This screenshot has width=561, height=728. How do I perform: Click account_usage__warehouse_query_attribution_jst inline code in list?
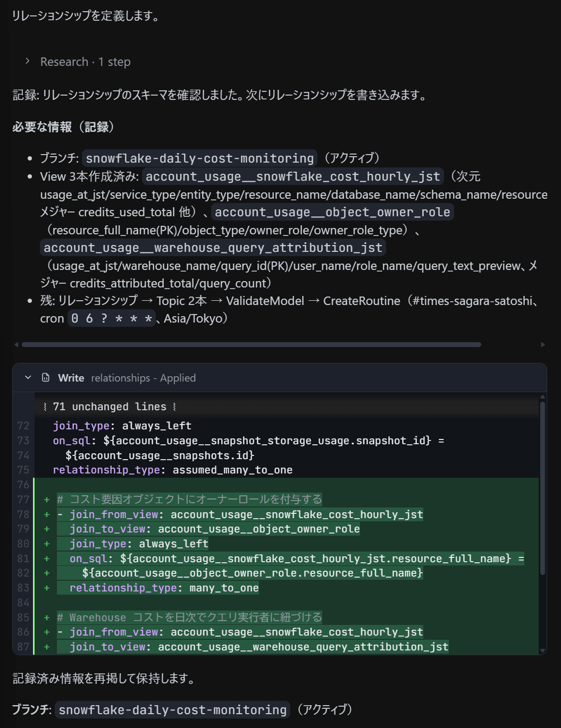pyautogui.click(x=213, y=248)
